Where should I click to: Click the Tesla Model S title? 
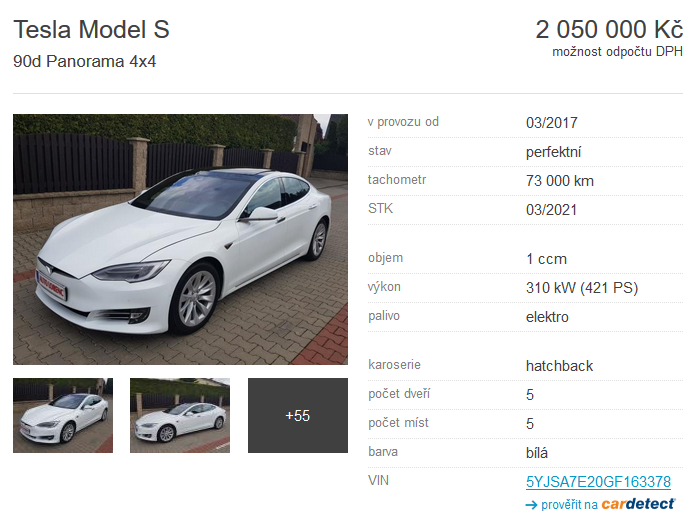click(x=91, y=30)
